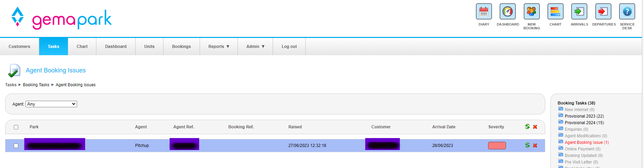Click the Log out link
644x168 pixels.
click(289, 47)
